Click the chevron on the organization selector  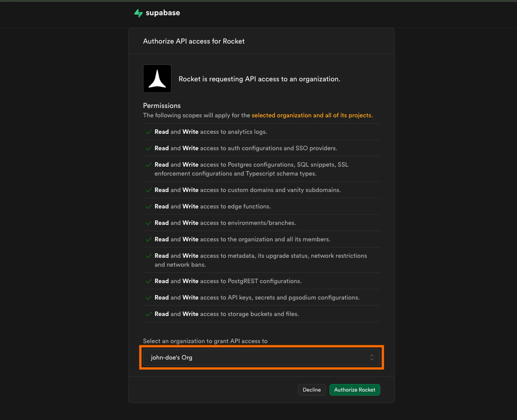[x=372, y=357]
